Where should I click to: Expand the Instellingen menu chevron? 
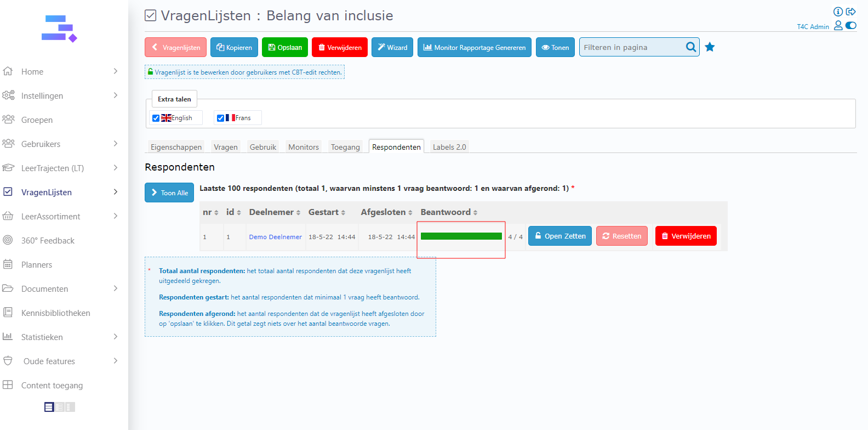click(x=116, y=95)
